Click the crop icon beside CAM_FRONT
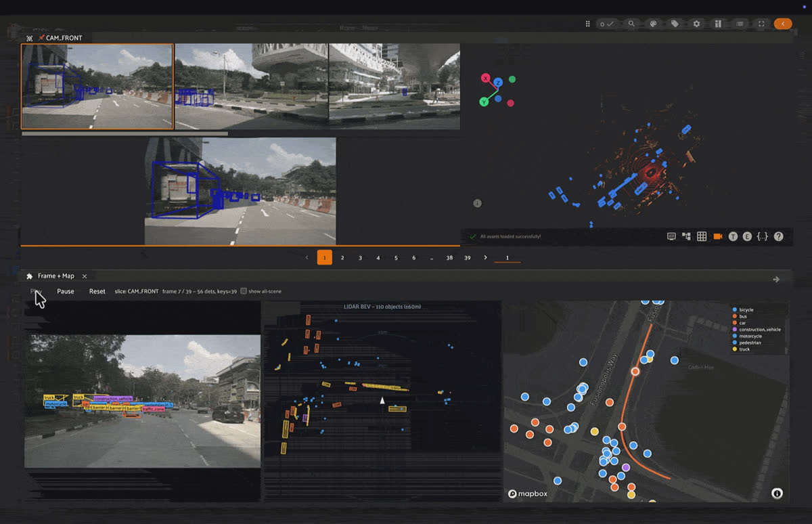812x524 pixels. 29,38
